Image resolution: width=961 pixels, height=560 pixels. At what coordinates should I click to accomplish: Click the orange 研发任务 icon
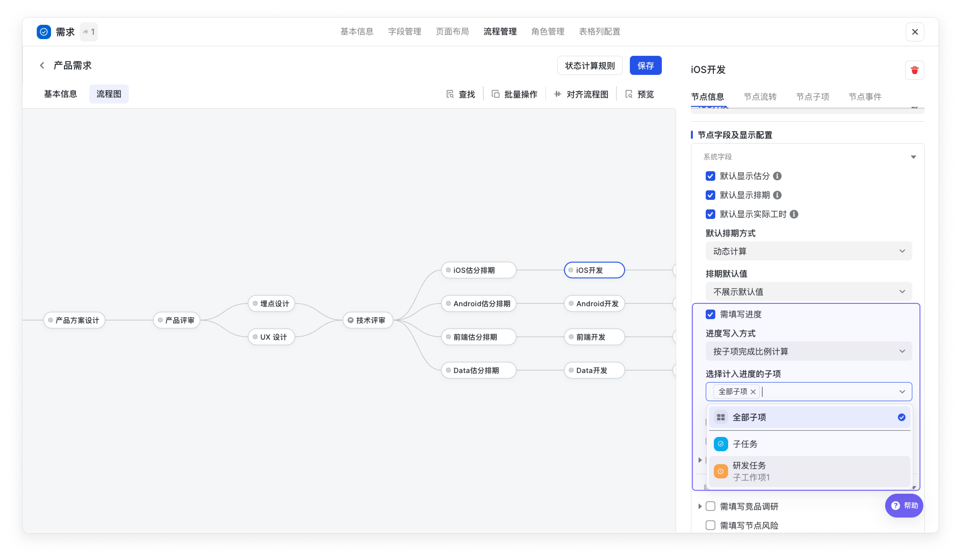coord(721,472)
